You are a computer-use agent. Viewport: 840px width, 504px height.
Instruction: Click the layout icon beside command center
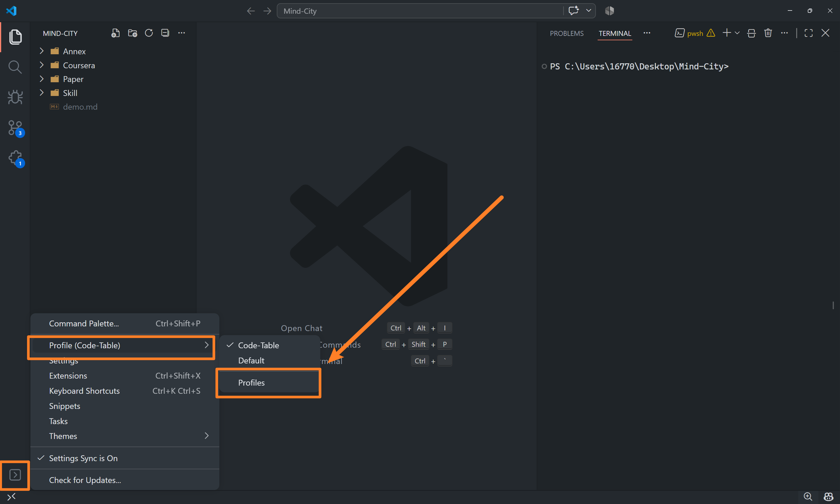(610, 11)
